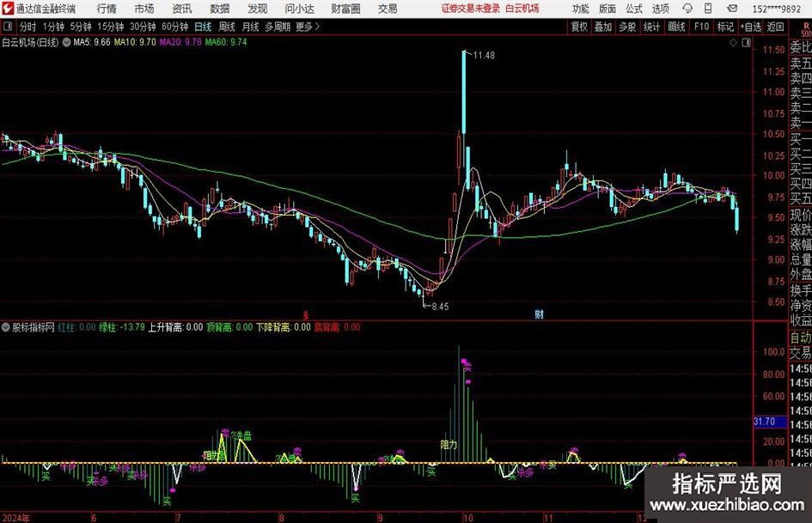
Task: Click the Tongdaxin red logo icon
Action: point(7,9)
